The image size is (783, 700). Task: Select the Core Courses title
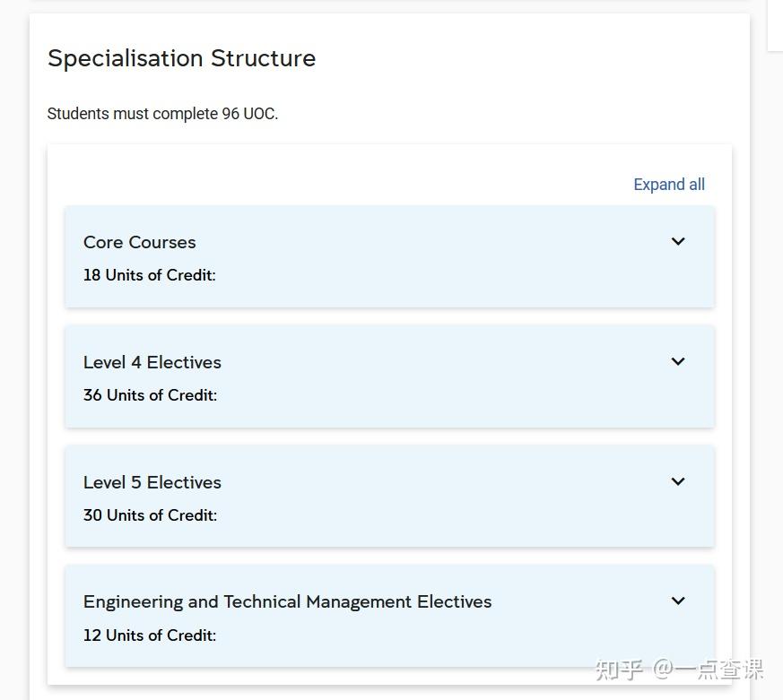[x=139, y=242]
